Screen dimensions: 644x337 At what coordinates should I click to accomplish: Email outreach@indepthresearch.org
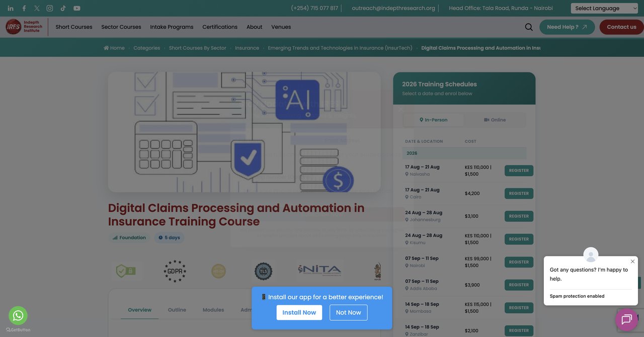393,8
